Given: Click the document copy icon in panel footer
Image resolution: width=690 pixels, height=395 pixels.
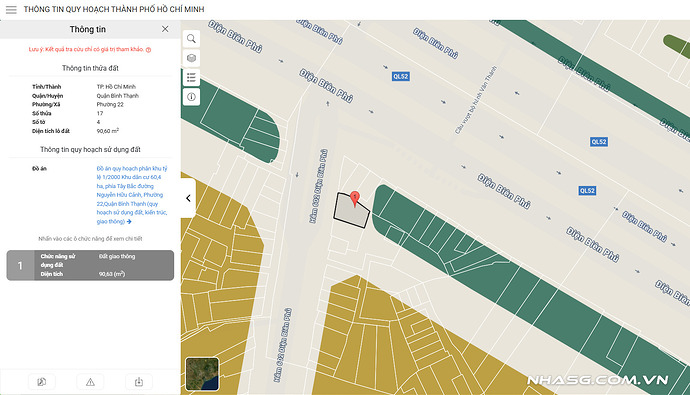Looking at the screenshot, I should [x=42, y=382].
